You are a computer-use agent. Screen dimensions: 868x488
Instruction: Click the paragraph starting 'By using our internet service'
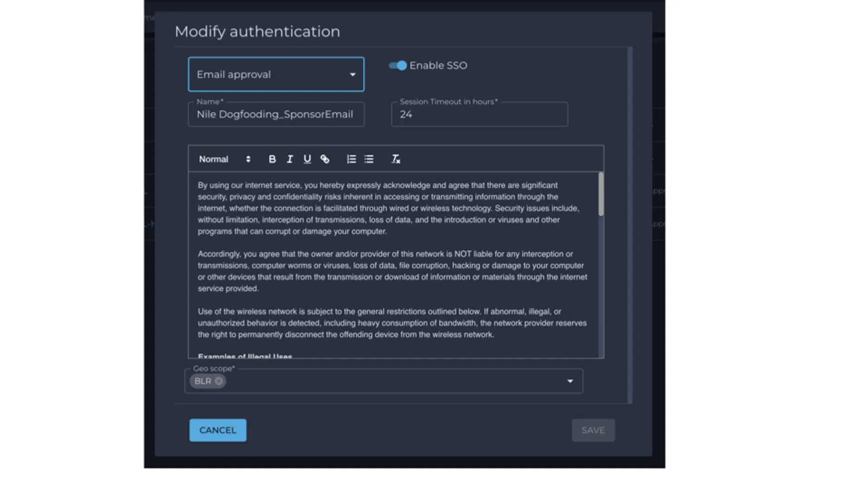click(389, 208)
